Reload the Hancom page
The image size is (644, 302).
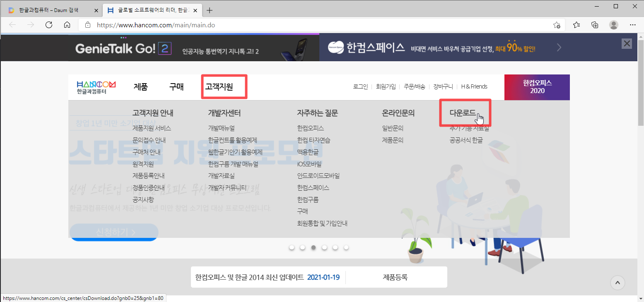pyautogui.click(x=49, y=25)
